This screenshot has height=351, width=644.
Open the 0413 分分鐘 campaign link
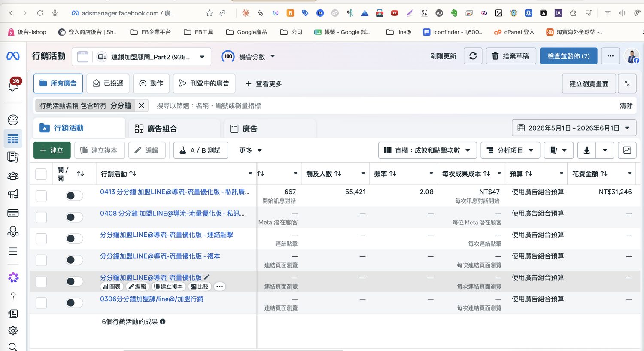(174, 192)
